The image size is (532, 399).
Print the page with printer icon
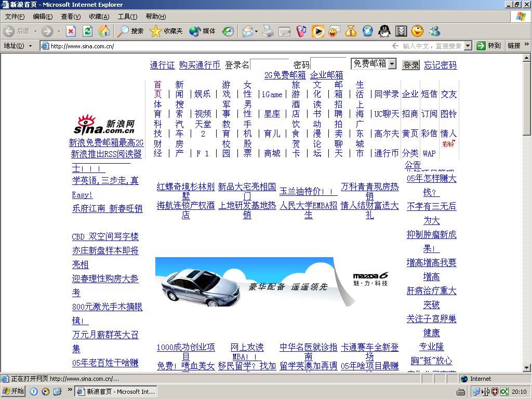coord(268,31)
